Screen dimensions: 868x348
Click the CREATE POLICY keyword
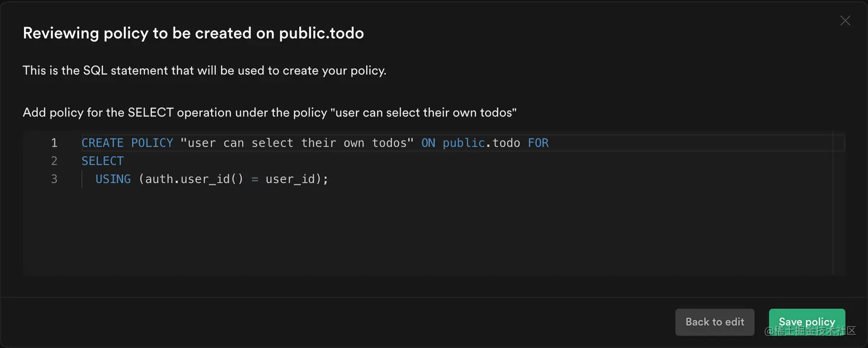tap(127, 142)
